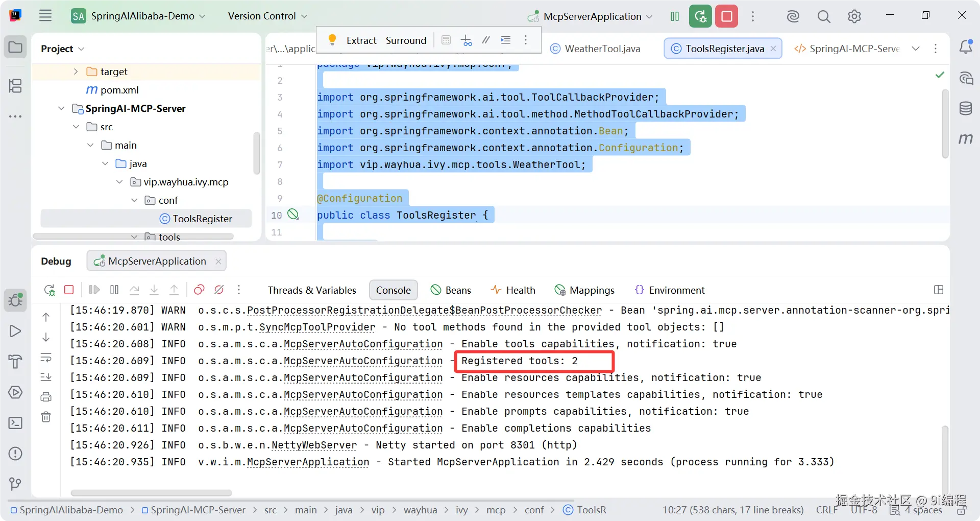
Task: Clear the console with trash icon
Action: (46, 417)
